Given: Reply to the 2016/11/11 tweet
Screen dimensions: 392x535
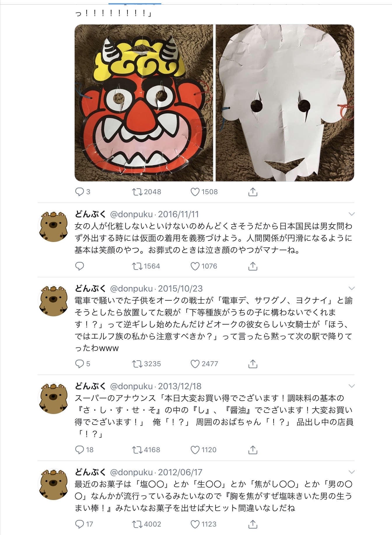Looking at the screenshot, I should (x=80, y=266).
